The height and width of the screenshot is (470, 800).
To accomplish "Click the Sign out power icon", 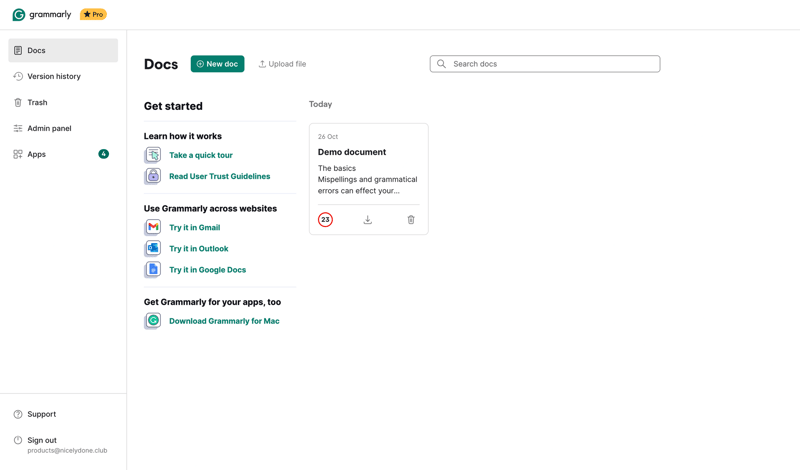I will [x=18, y=440].
